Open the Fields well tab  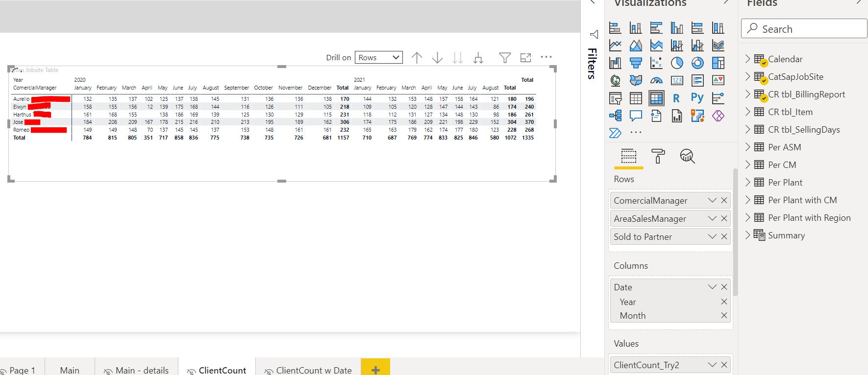629,156
